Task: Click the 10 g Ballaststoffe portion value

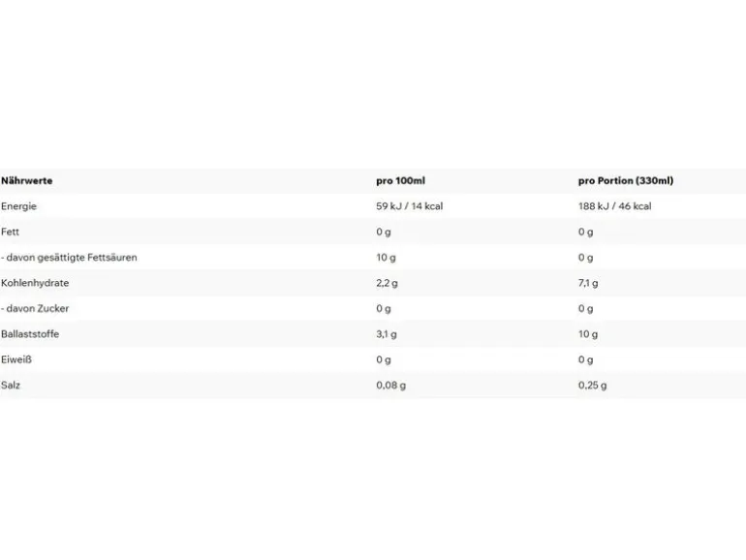Action: (x=588, y=334)
